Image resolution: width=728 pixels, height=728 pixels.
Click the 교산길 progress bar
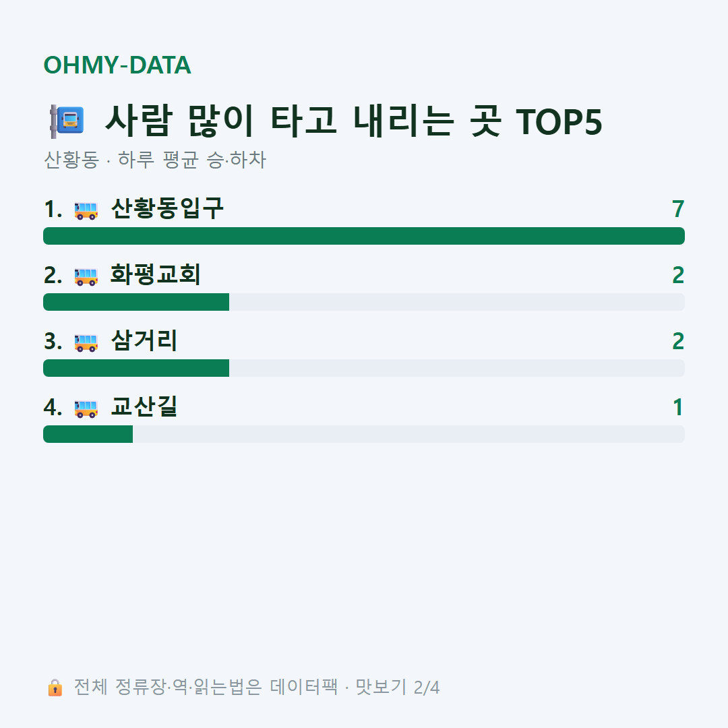364,433
